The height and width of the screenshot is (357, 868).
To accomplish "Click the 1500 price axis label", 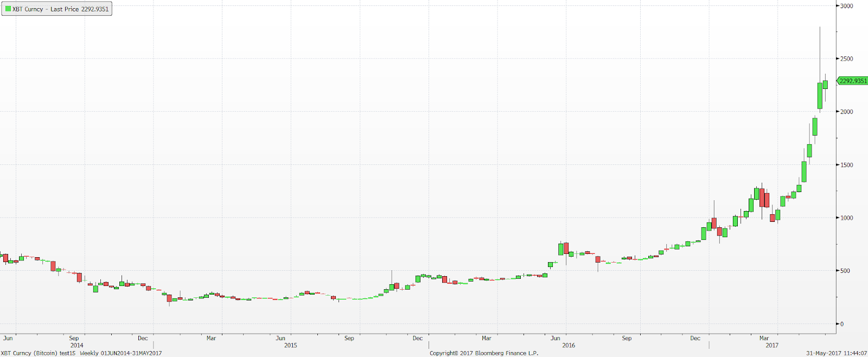I will pyautogui.click(x=846, y=165).
